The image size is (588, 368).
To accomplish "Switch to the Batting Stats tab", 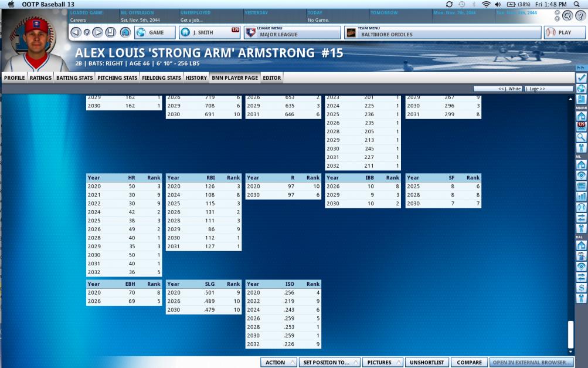I will pos(74,77).
